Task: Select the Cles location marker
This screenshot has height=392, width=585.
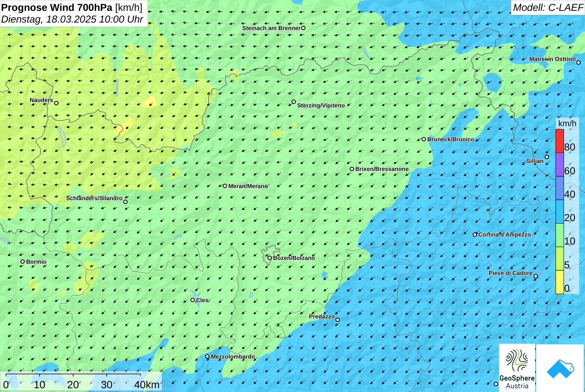Action: [x=193, y=300]
